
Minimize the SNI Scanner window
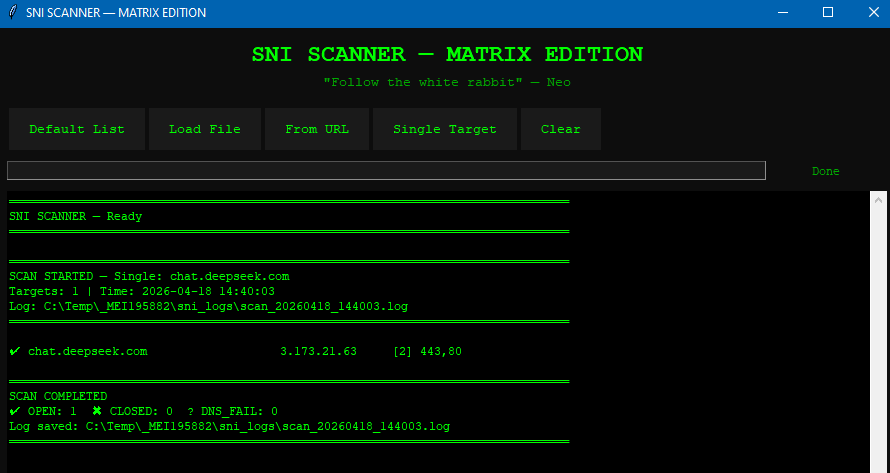point(783,12)
